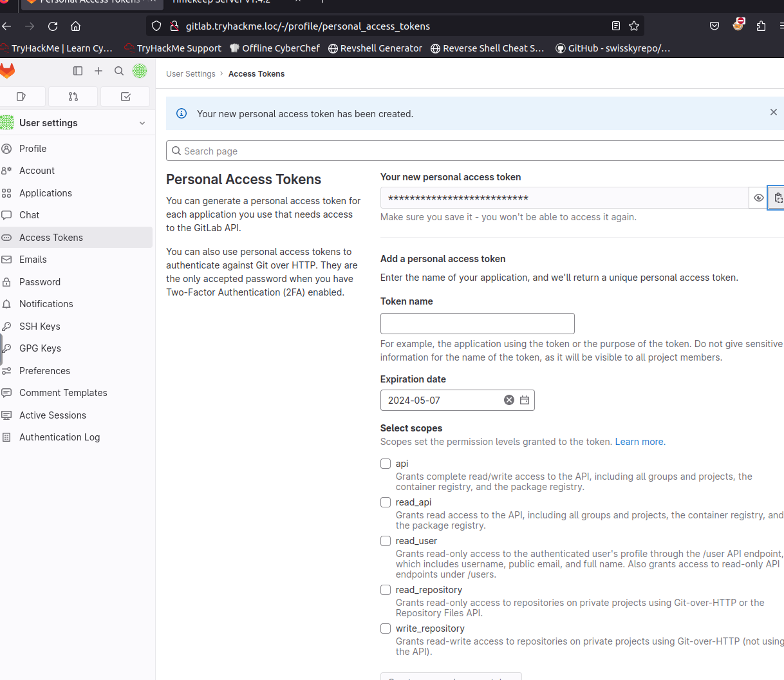Open Password settings

tap(76, 282)
